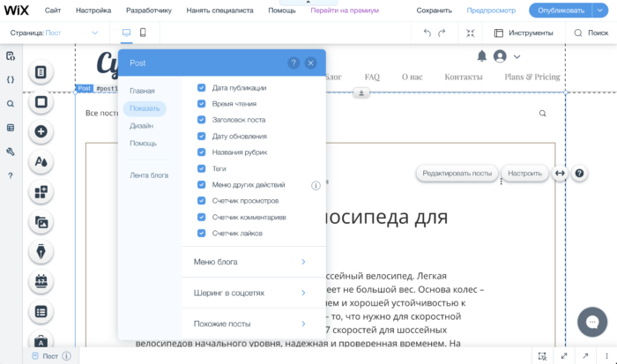The width and height of the screenshot is (617, 364).
Task: Switch to the Дизайн tab
Action: click(x=141, y=125)
